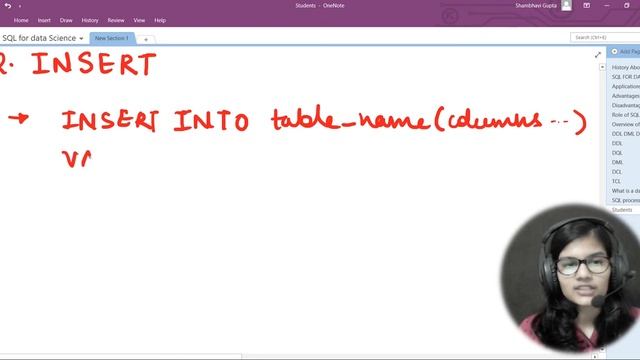Select the New Section 1 tab
640x360 pixels.
point(112,38)
